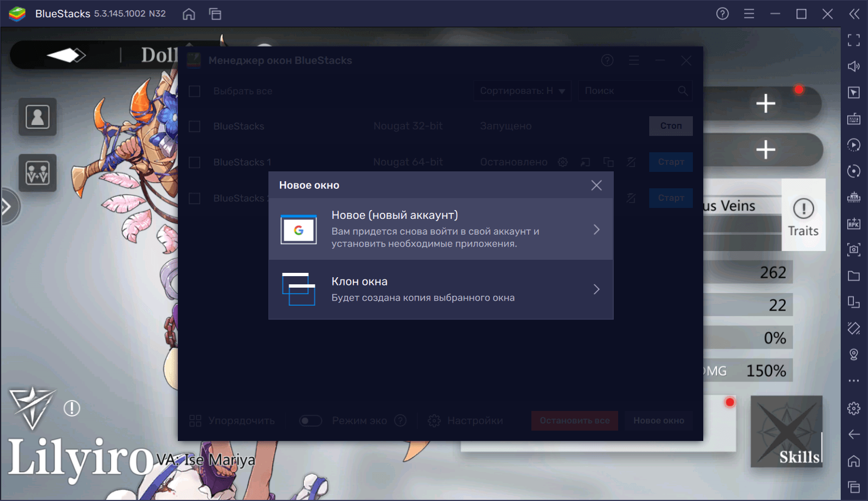Click the chevron on Новое (новый аккаунт) row
This screenshot has width=868, height=501.
[596, 230]
